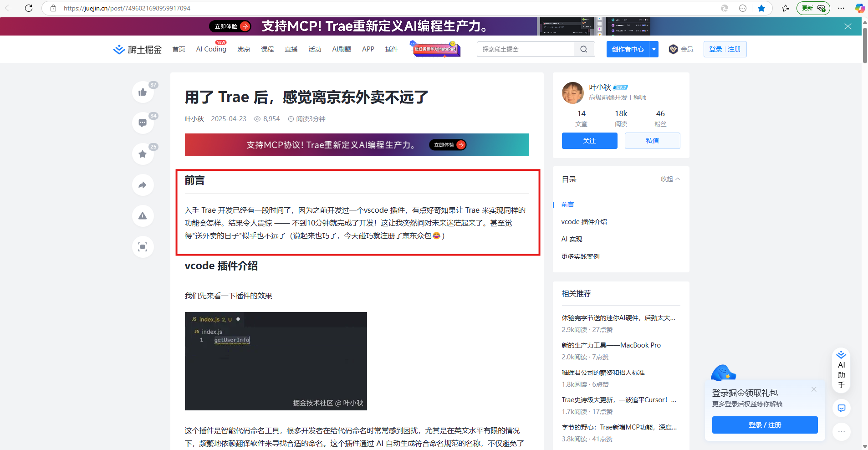
Task: Open the 沸点 nav item
Action: coord(244,49)
